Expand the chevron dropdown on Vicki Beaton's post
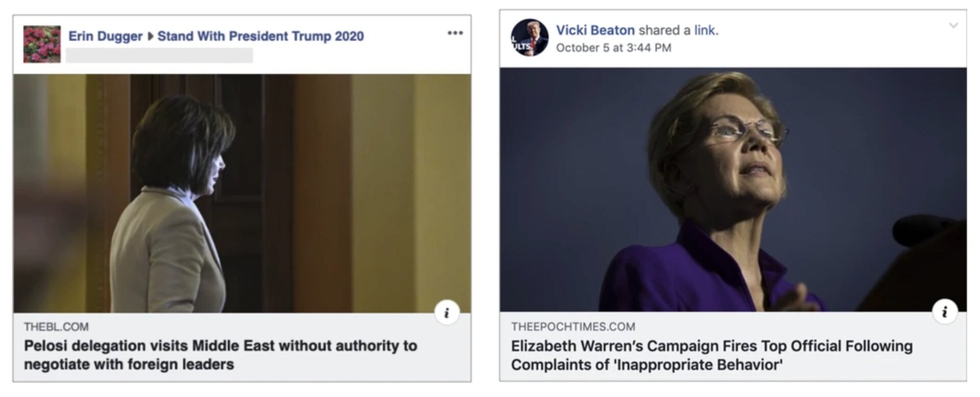 click(953, 26)
